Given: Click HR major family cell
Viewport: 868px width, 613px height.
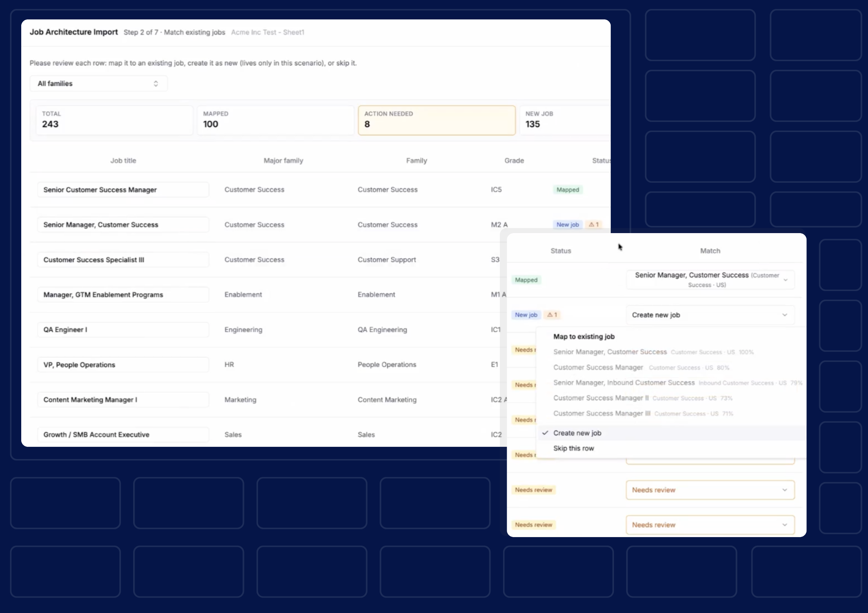Looking at the screenshot, I should [229, 365].
